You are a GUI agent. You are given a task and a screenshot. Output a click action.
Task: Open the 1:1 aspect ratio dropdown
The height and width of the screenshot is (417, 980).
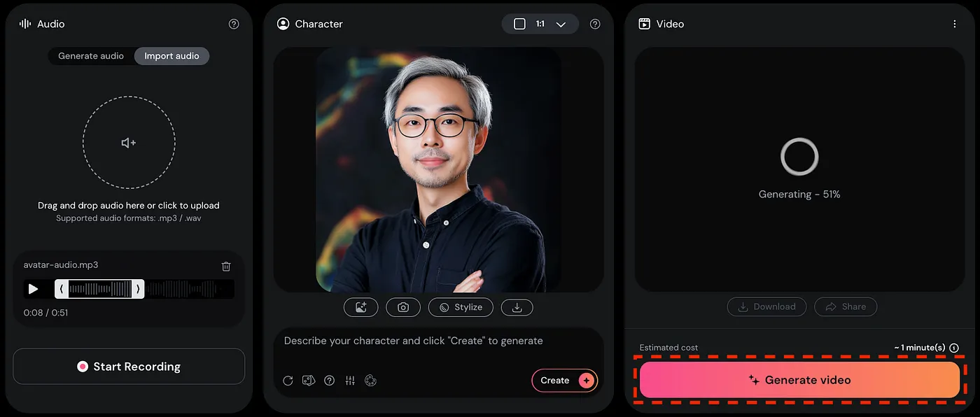coord(540,24)
